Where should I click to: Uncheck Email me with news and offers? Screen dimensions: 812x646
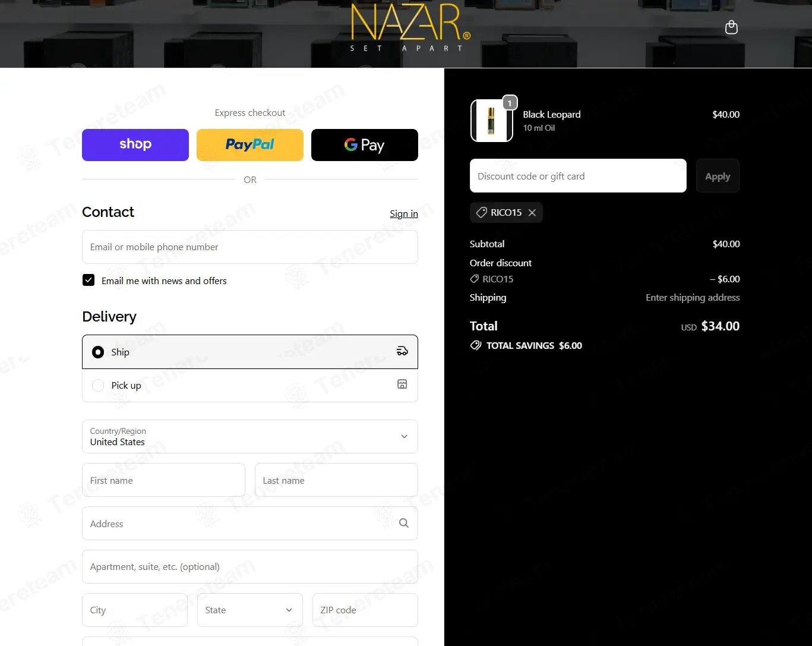click(x=89, y=281)
